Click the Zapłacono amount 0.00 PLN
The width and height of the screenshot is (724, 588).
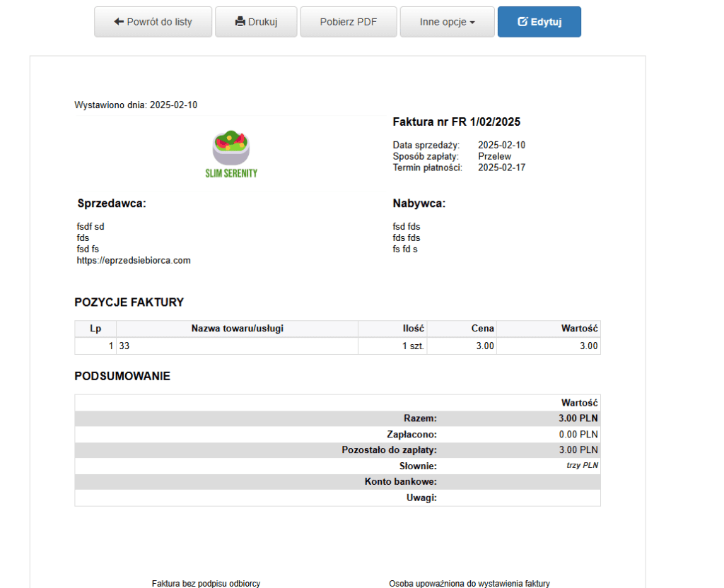point(578,435)
